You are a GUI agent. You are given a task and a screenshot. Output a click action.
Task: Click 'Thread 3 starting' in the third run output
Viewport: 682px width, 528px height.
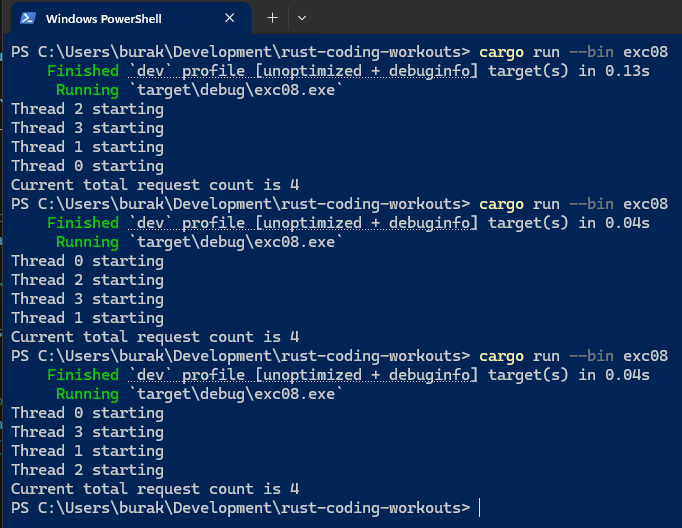pos(87,432)
